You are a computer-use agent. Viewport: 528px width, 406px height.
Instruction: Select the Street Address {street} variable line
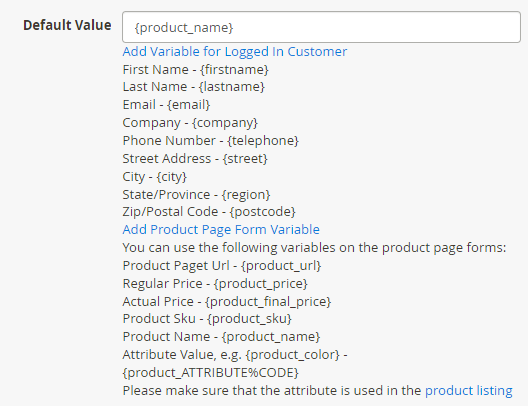[x=195, y=159]
